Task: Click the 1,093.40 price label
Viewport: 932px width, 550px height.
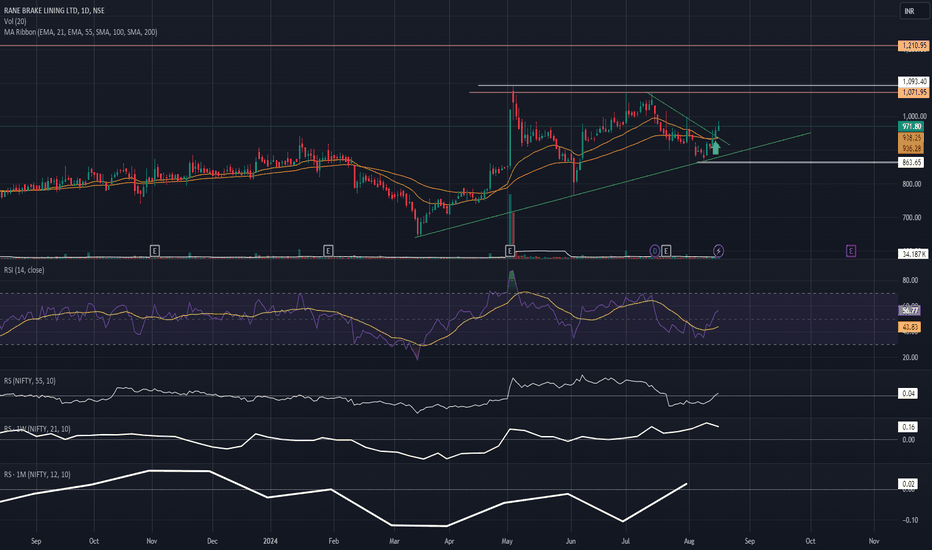Action: tap(914, 81)
